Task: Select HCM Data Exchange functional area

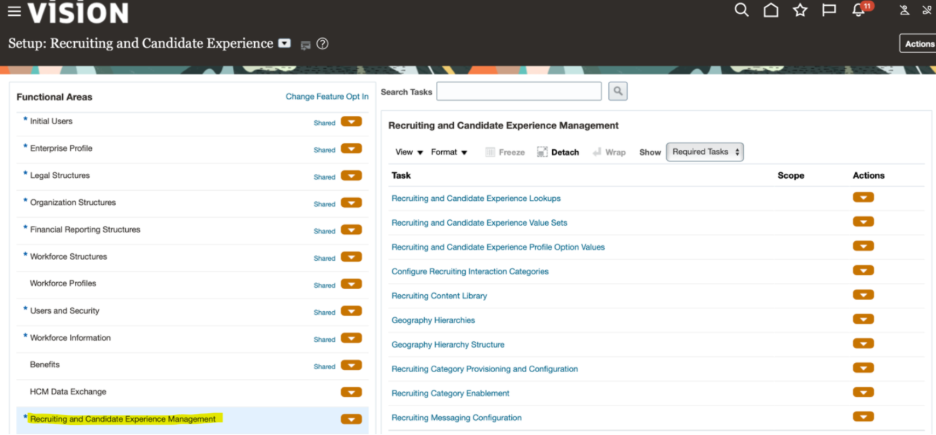Action: 67,392
